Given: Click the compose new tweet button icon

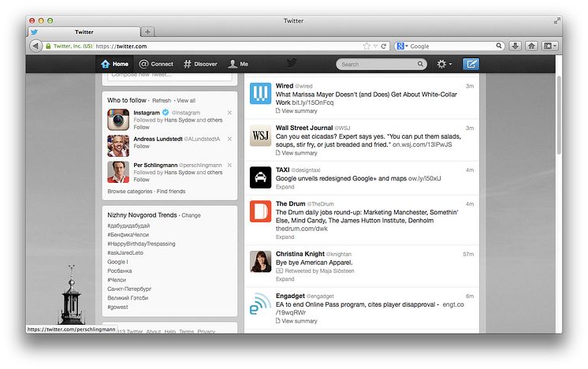Looking at the screenshot, I should click(x=471, y=64).
